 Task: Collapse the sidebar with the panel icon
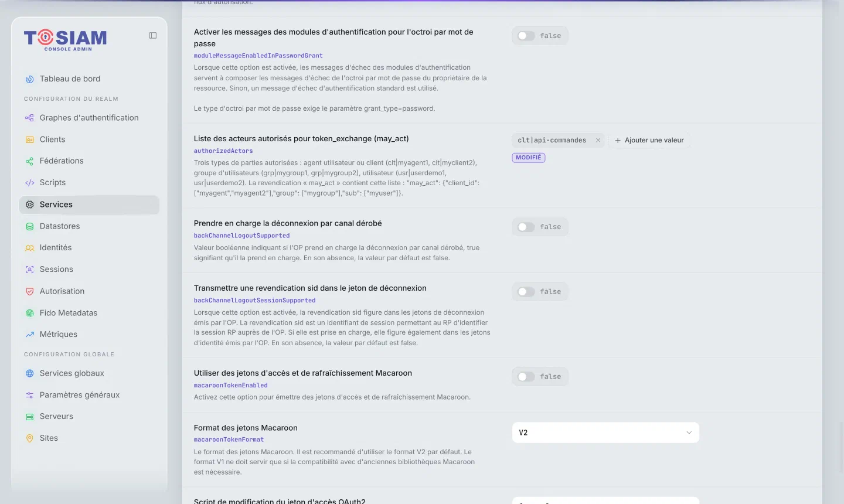click(153, 36)
